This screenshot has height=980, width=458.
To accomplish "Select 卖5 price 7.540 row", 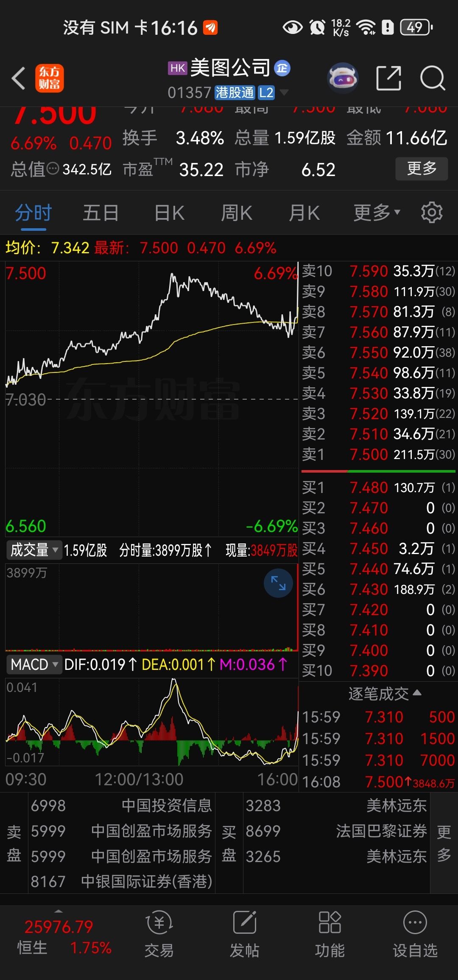I will click(378, 373).
